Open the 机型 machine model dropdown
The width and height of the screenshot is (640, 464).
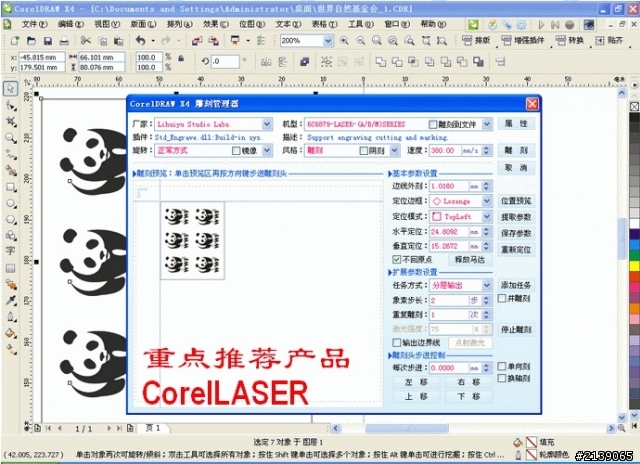click(x=487, y=124)
